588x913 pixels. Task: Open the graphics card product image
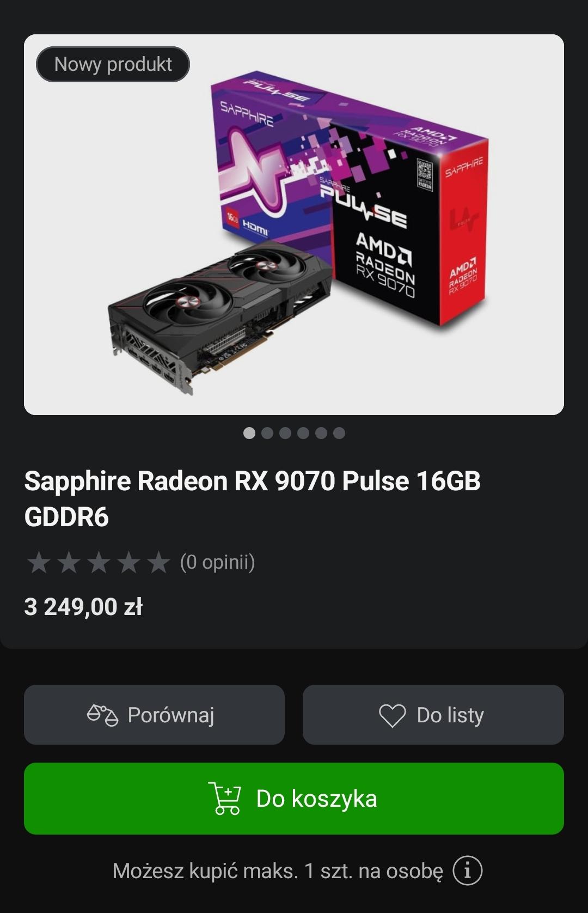point(294,224)
